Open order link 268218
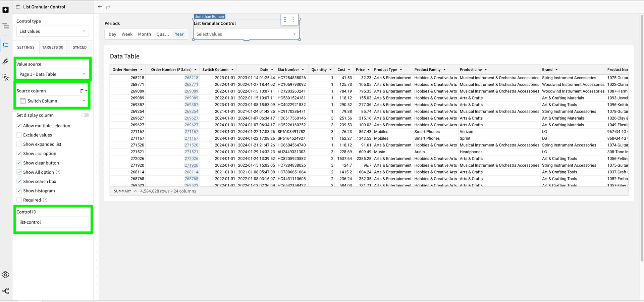Image resolution: width=644 pixels, height=302 pixels. pyautogui.click(x=191, y=78)
